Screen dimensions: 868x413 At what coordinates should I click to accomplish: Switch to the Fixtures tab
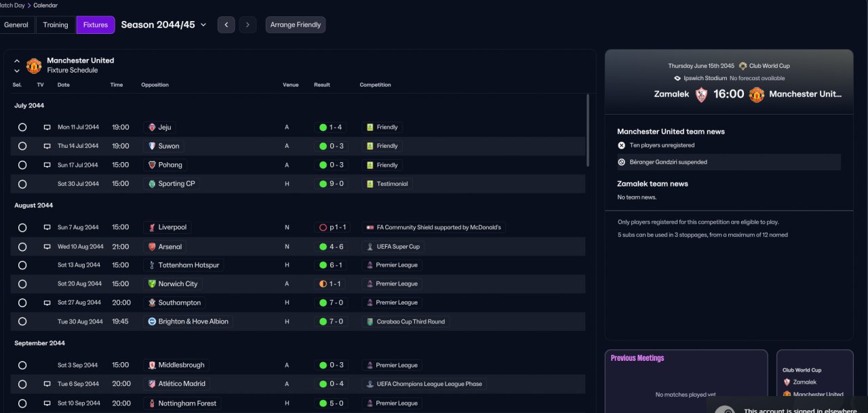tap(96, 25)
